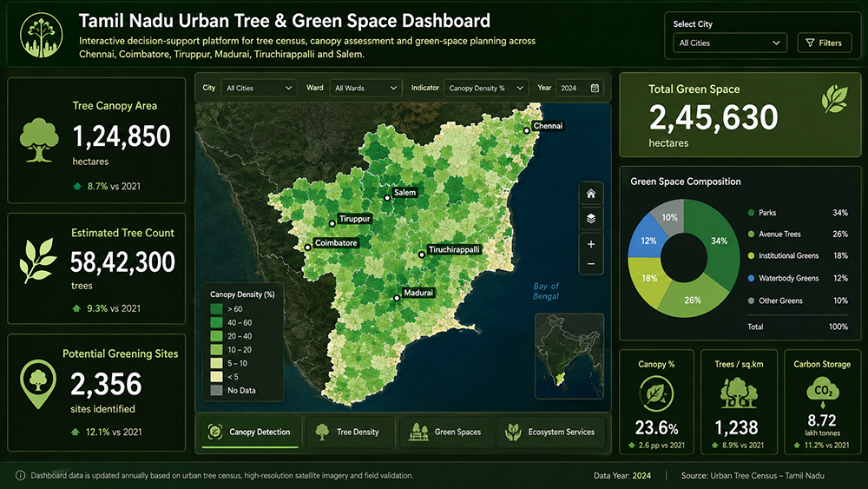Click the 18% donut chart segment
This screenshot has height=489, width=868.
649,279
